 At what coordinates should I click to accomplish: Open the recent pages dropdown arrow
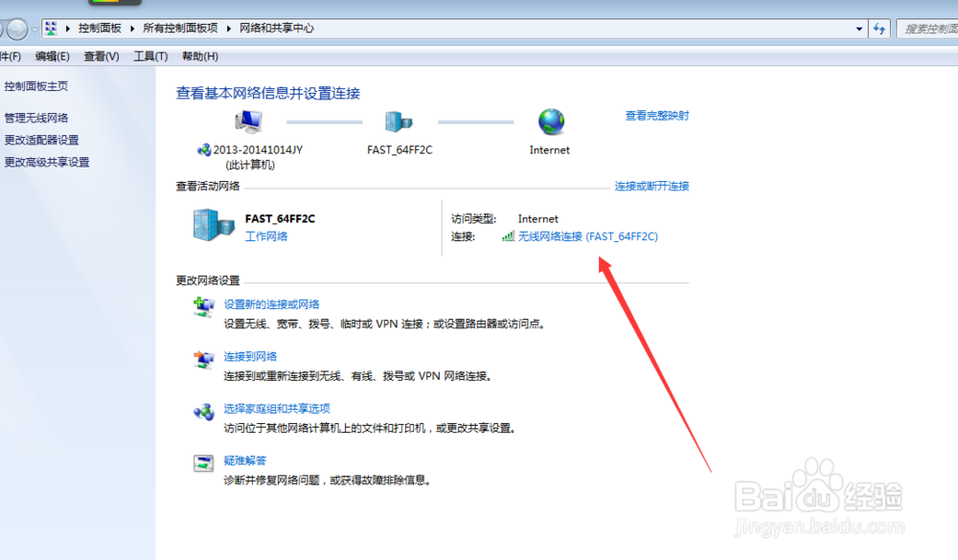pos(34,30)
